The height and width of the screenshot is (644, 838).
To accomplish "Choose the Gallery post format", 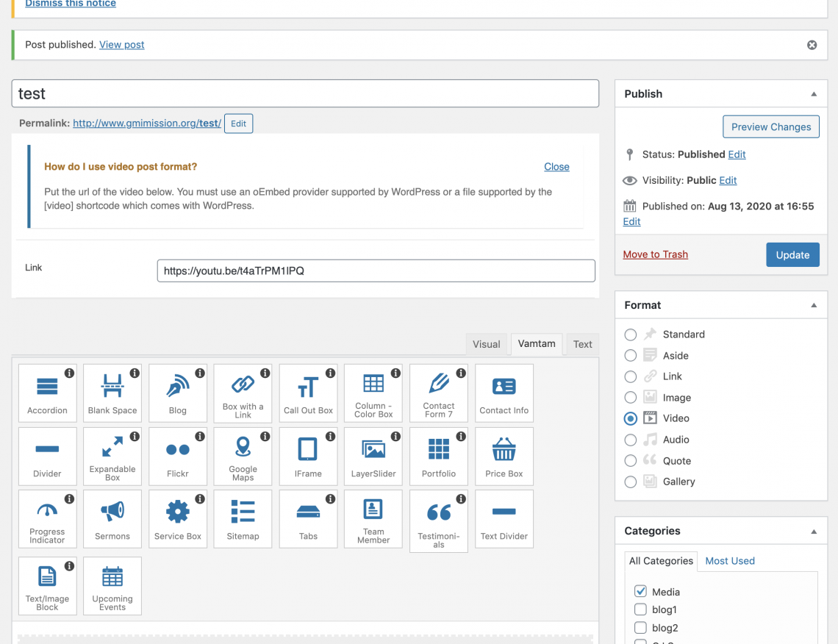I will (631, 482).
